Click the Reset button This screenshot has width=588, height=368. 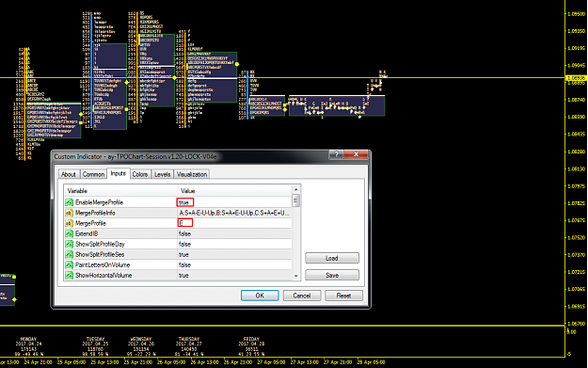coord(343,296)
